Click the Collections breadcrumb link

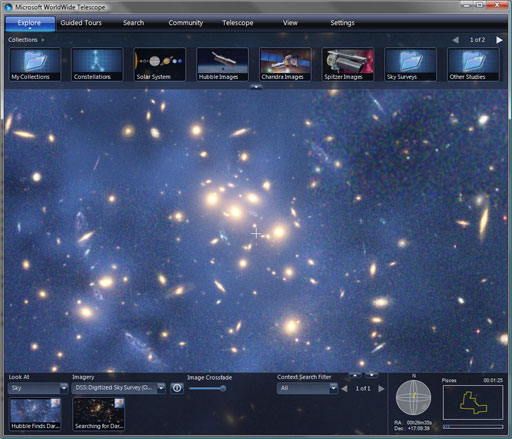(x=23, y=40)
